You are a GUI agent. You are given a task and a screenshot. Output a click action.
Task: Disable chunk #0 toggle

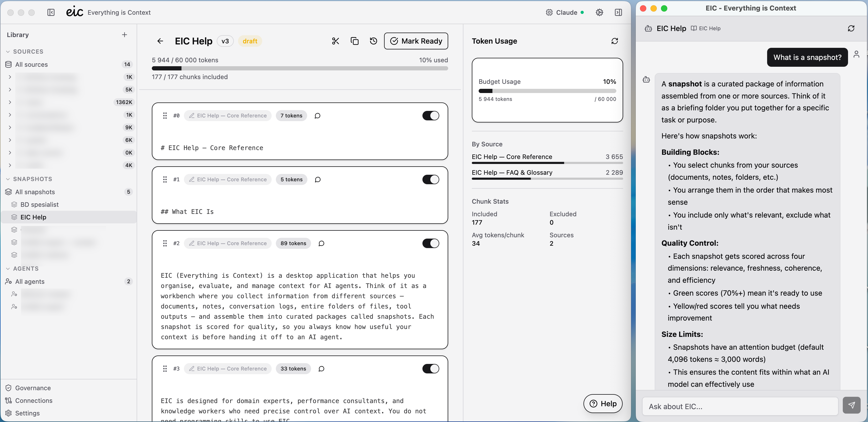click(431, 116)
